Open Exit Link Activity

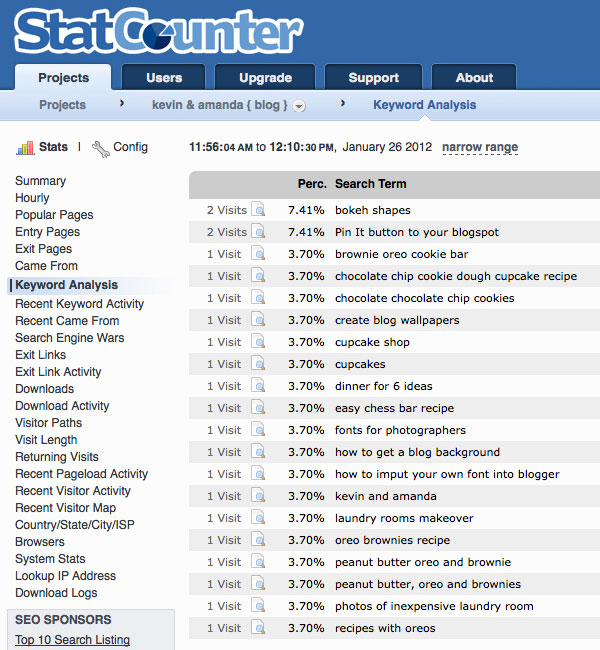tap(58, 372)
